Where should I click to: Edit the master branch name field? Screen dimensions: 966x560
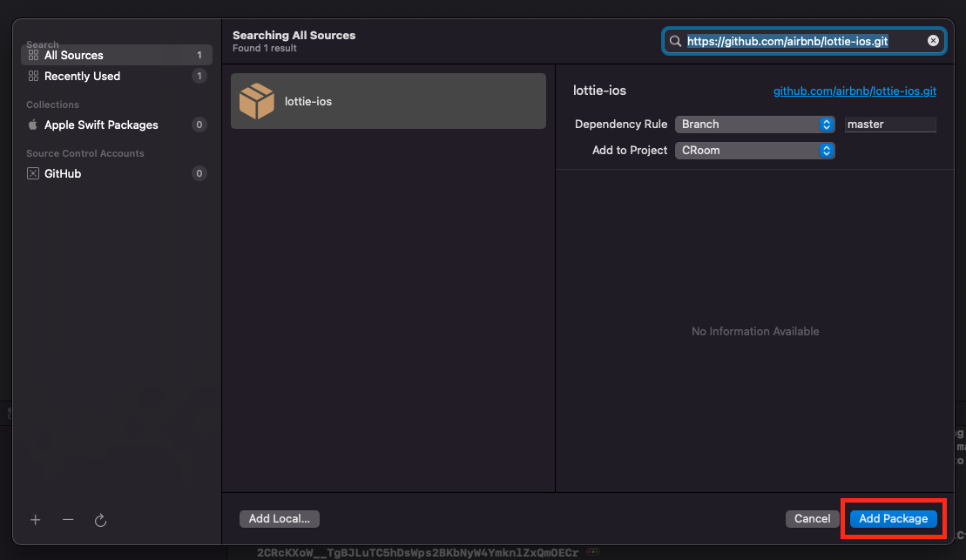coord(890,125)
